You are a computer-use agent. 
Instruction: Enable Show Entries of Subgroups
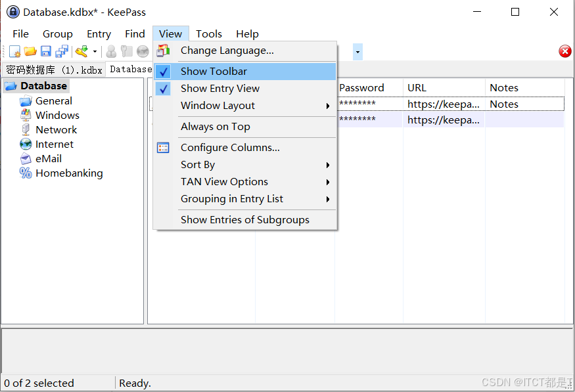click(x=245, y=220)
